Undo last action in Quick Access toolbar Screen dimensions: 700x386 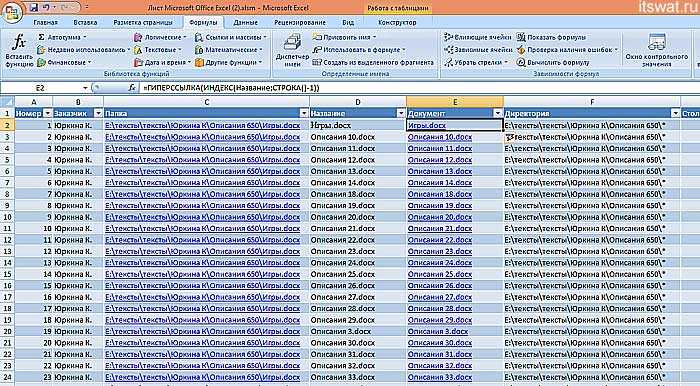click(x=46, y=8)
